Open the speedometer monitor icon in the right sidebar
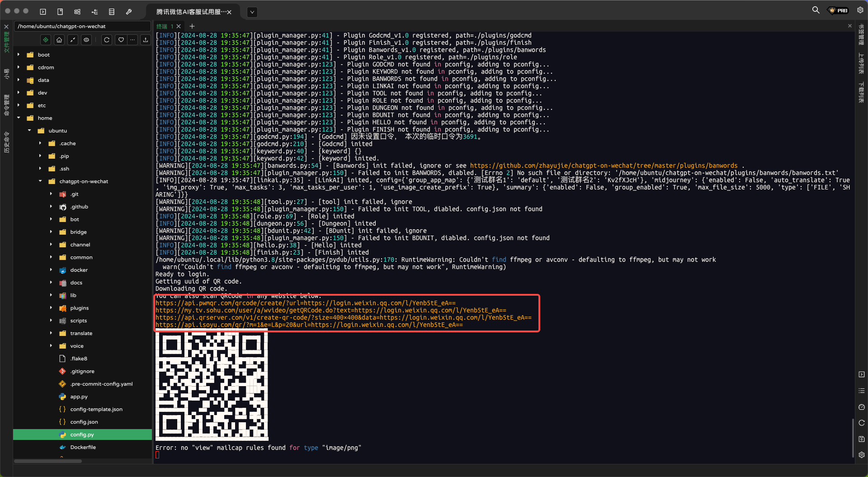Screen dimensions: 868x477 pos(862,407)
